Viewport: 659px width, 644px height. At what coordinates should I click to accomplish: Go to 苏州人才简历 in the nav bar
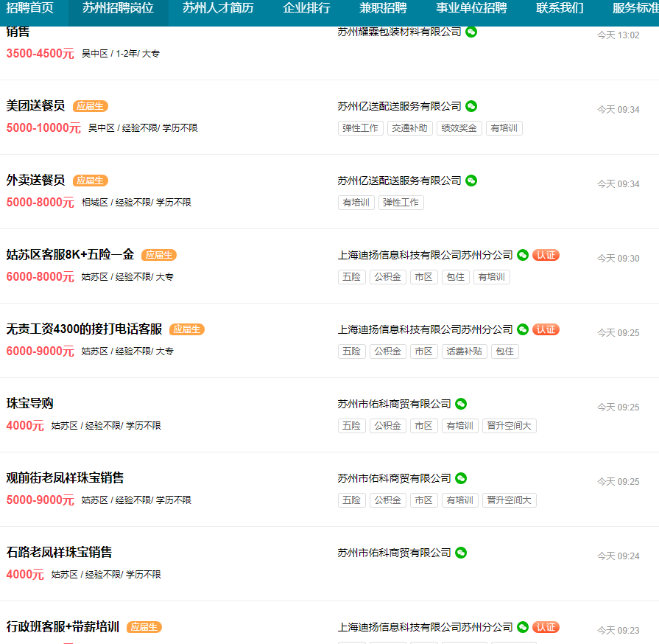[218, 9]
